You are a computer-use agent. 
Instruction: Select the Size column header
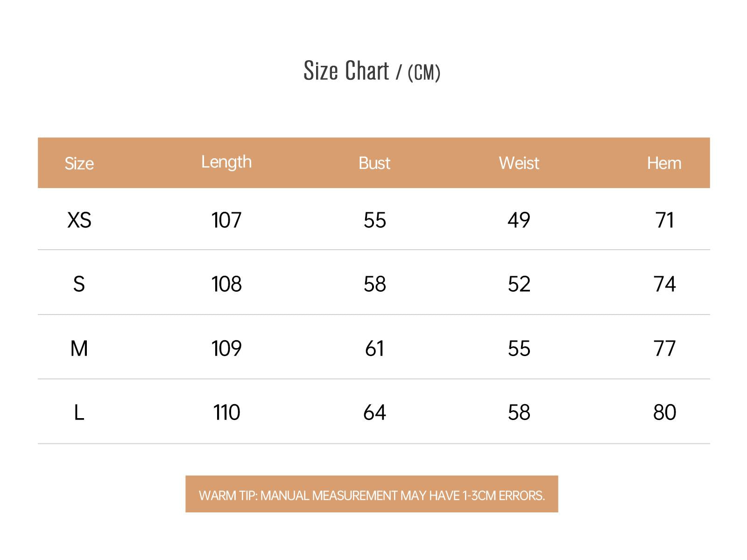coord(79,163)
